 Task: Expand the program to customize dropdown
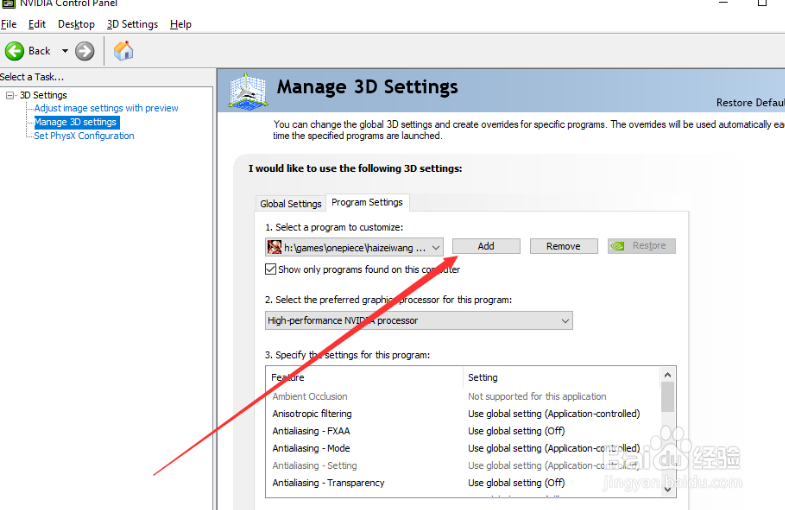[354, 247]
